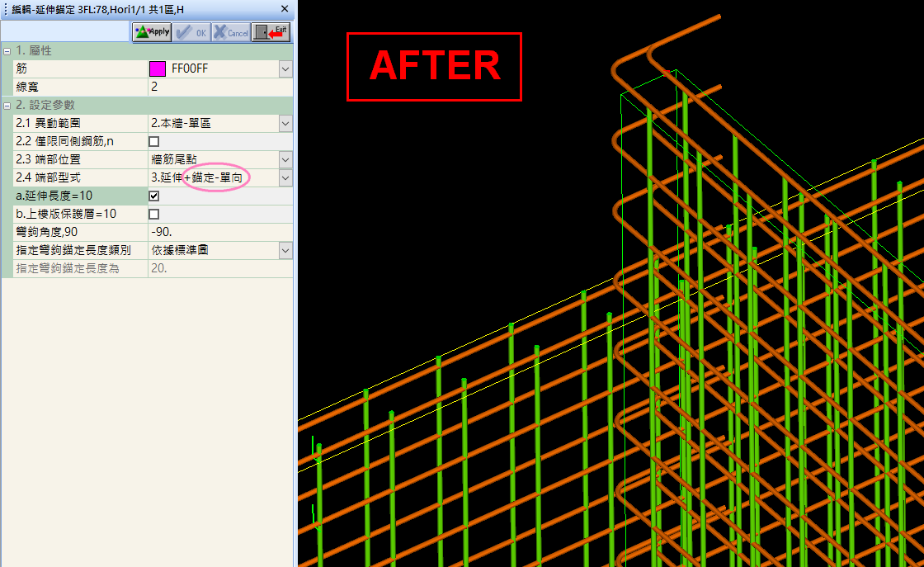Select the b.上樓版保護層=10 label
Image resolution: width=924 pixels, height=567 pixels.
coord(66,214)
